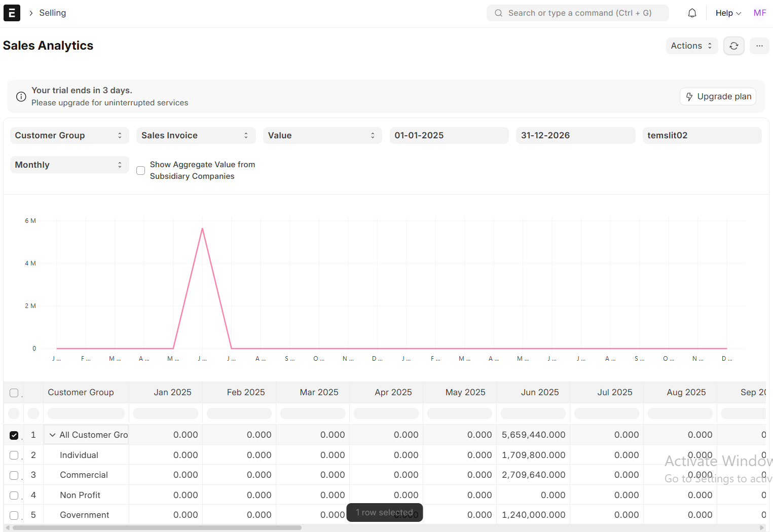Select the 1,240,000.000 Government cell

pos(533,515)
